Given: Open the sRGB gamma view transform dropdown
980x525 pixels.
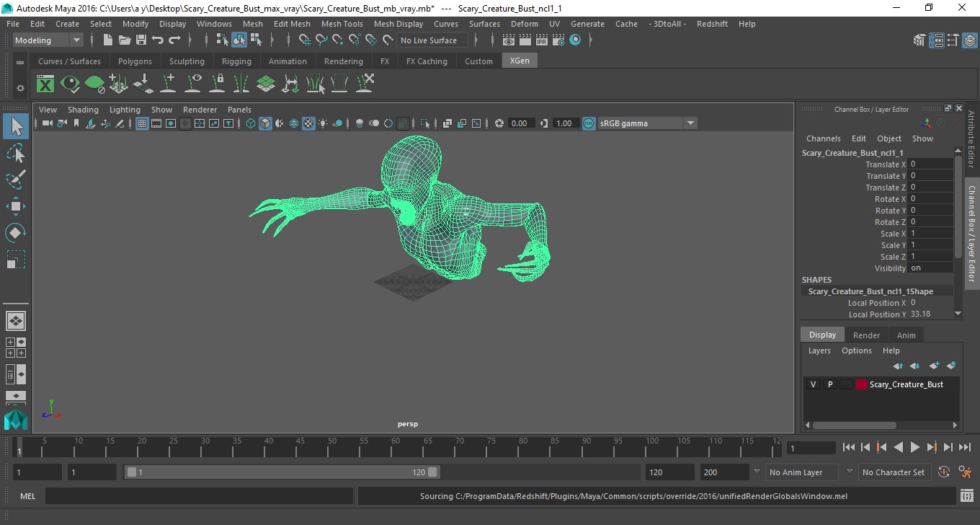Looking at the screenshot, I should coord(647,123).
